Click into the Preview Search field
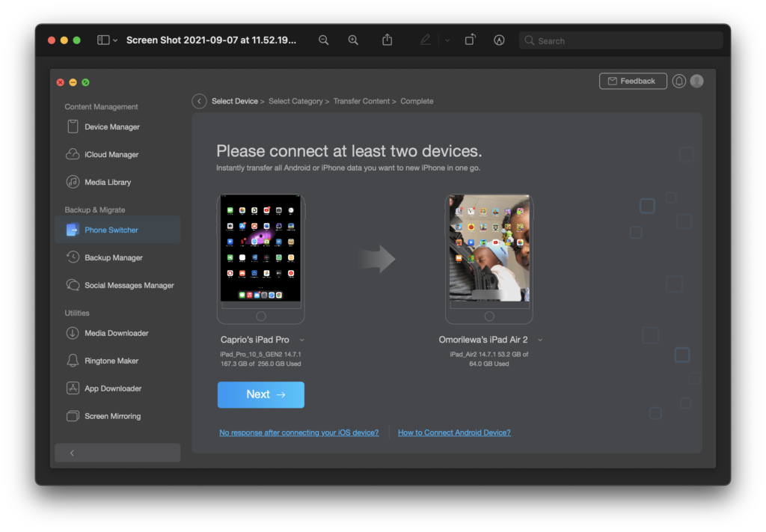 coord(621,40)
